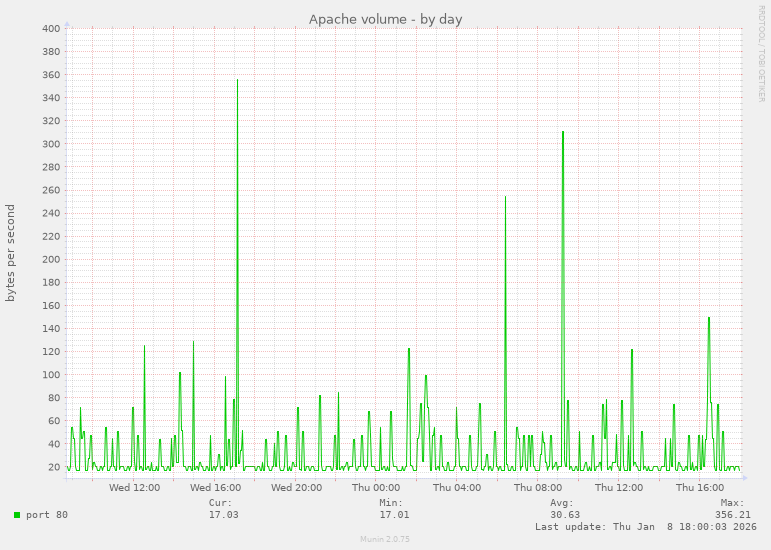The width and height of the screenshot is (771, 550).
Task: Select the Cur value 17.03
Action: coord(223,515)
